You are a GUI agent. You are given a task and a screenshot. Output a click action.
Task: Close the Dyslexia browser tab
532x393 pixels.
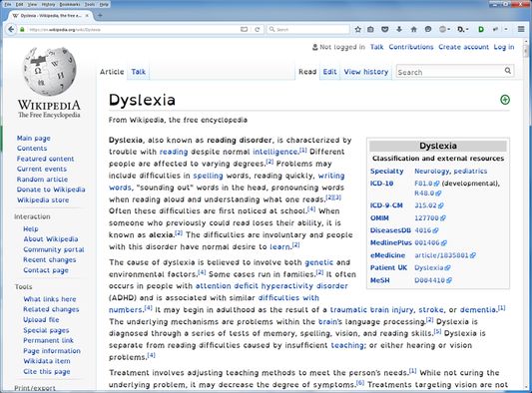coord(87,16)
